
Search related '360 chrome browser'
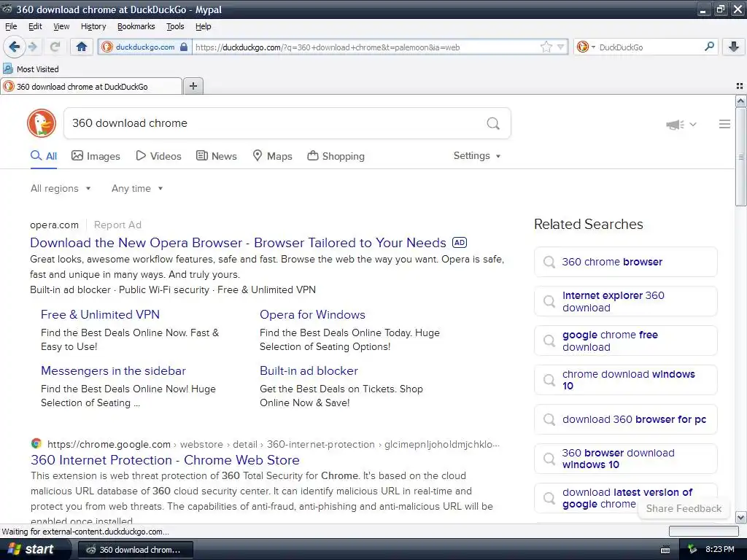click(x=625, y=262)
